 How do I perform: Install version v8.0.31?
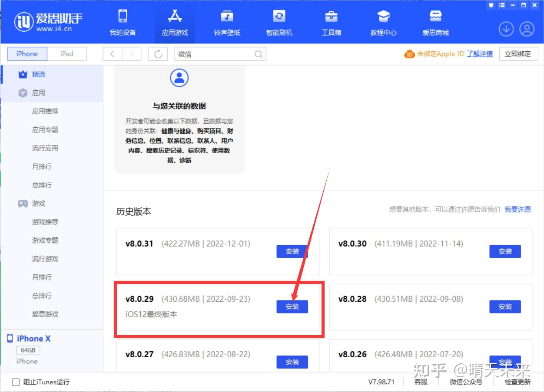click(x=292, y=251)
